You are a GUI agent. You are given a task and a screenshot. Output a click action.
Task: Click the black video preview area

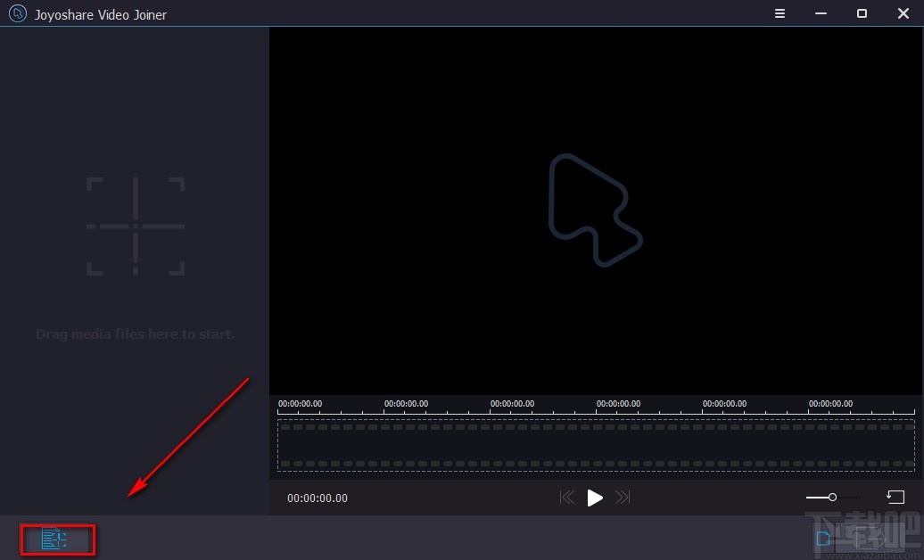pyautogui.click(x=596, y=210)
